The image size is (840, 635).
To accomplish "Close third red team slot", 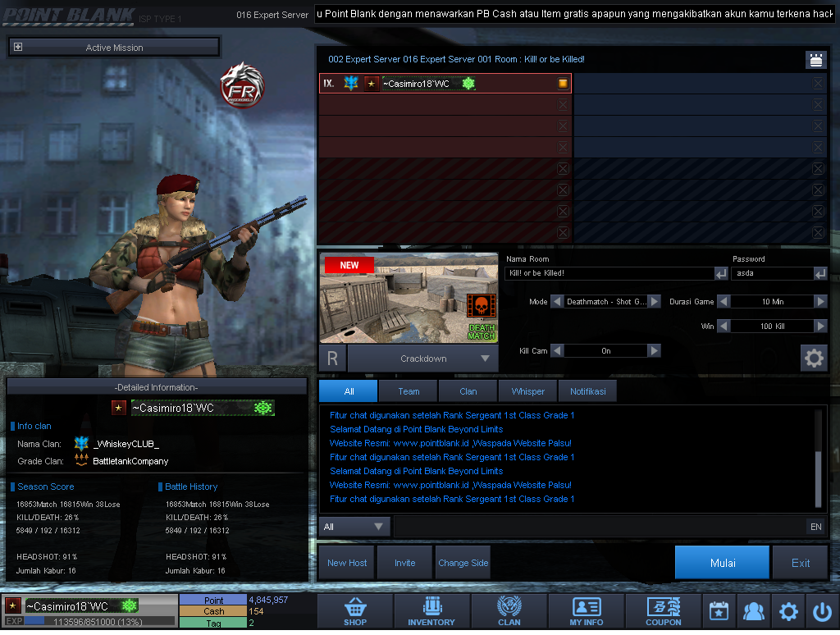I will click(563, 126).
